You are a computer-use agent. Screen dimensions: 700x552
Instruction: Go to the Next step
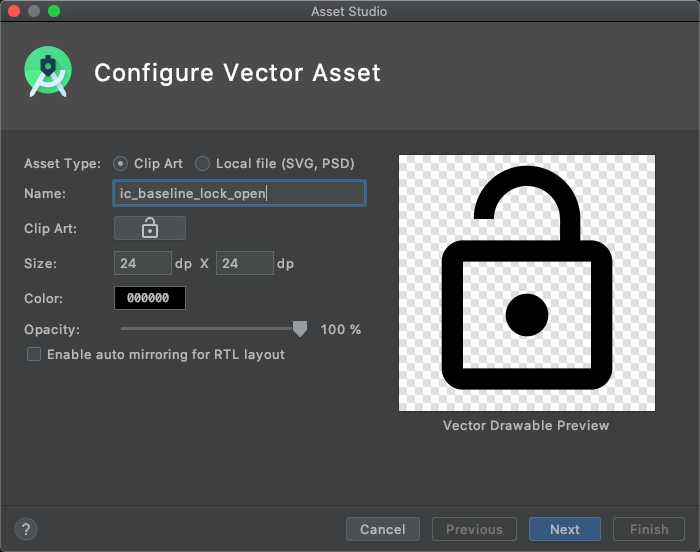(x=564, y=529)
